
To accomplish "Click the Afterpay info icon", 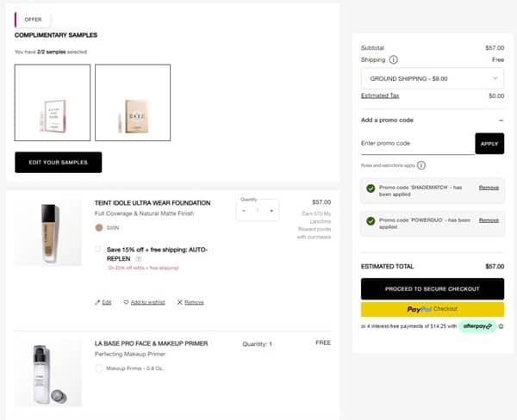I will point(501,326).
